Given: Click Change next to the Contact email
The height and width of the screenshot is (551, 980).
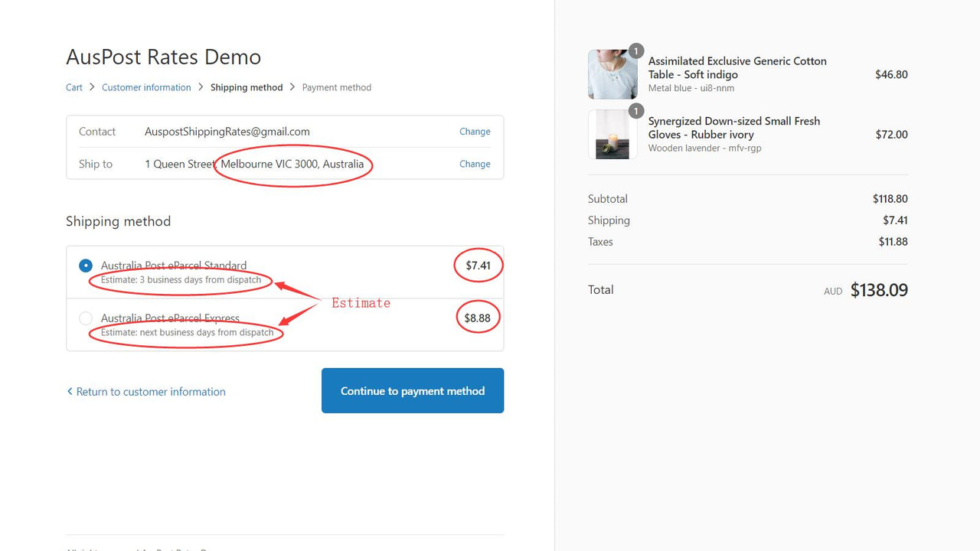Looking at the screenshot, I should (475, 131).
